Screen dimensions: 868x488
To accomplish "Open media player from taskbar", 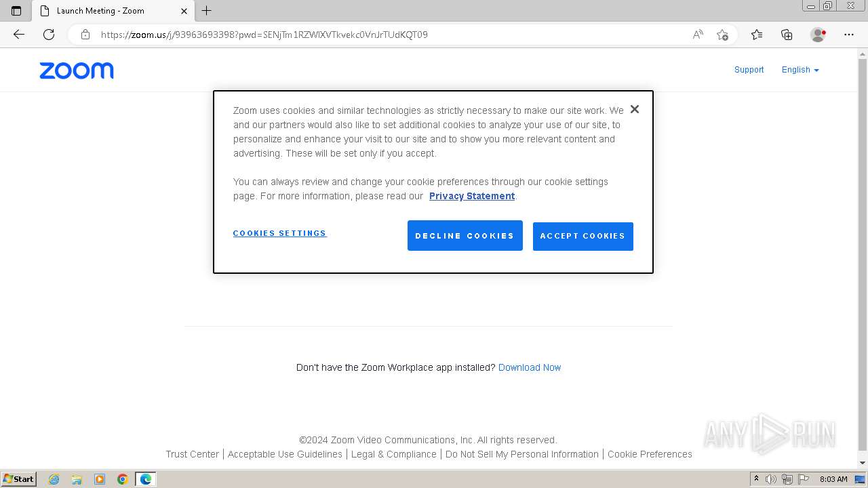I will pyautogui.click(x=100, y=479).
